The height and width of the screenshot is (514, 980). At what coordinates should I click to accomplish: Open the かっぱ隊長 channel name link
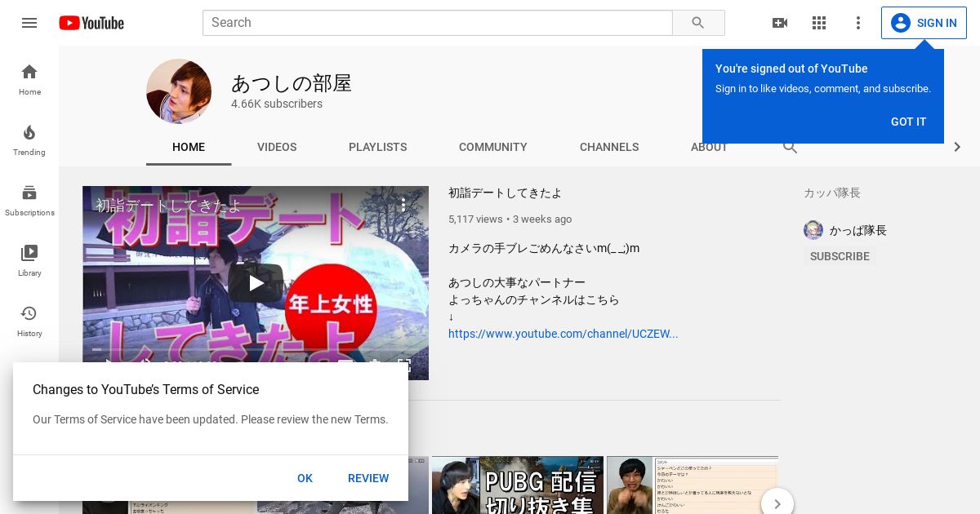pyautogui.click(x=857, y=230)
